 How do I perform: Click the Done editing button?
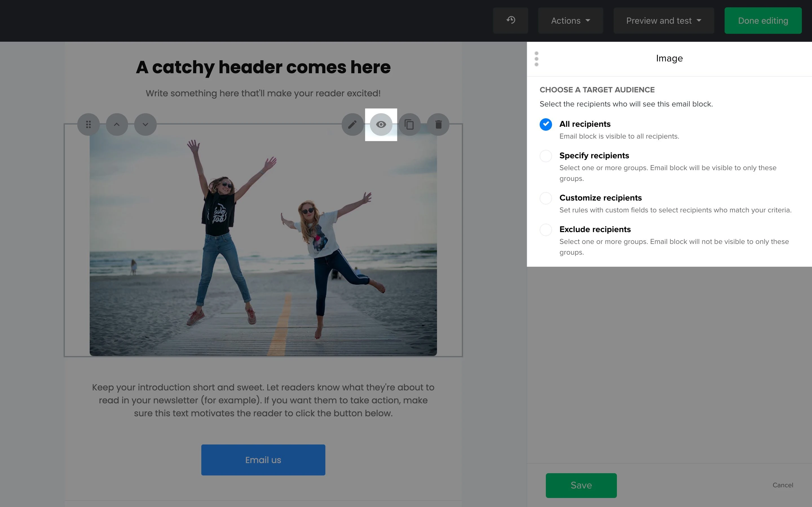[x=763, y=21]
